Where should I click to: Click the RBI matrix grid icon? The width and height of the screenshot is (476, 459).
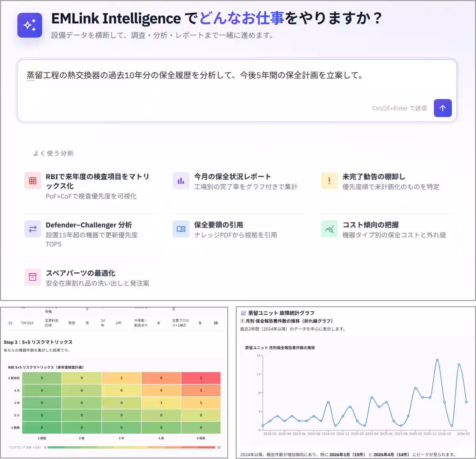(x=33, y=181)
